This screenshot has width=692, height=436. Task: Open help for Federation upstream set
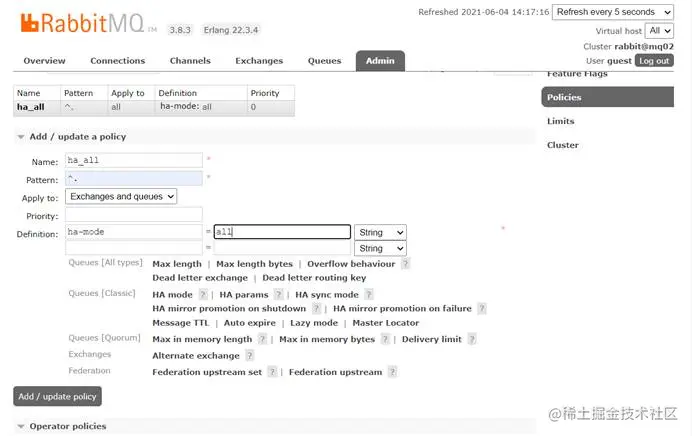[x=272, y=372]
